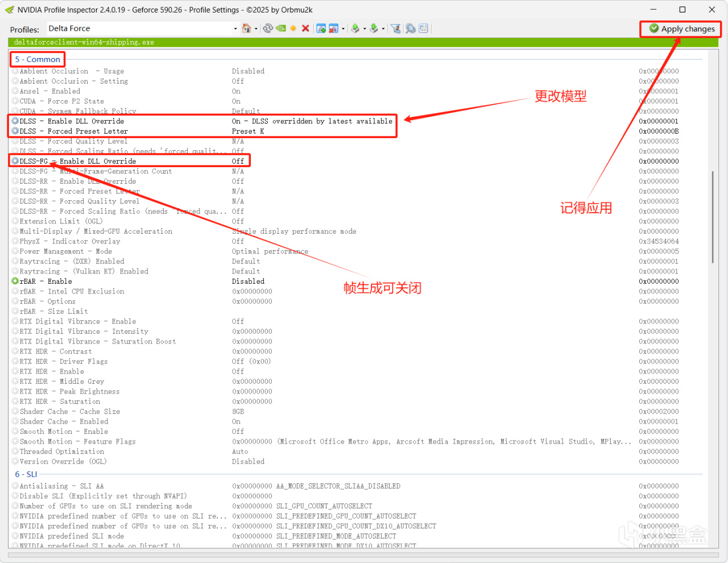
Task: Click the bit value editor icon
Action: (x=423, y=28)
